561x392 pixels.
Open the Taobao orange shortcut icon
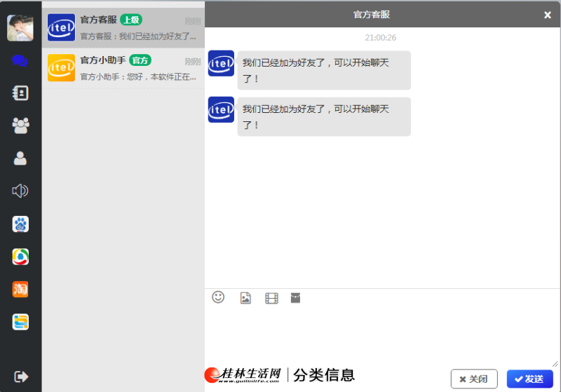tap(20, 289)
